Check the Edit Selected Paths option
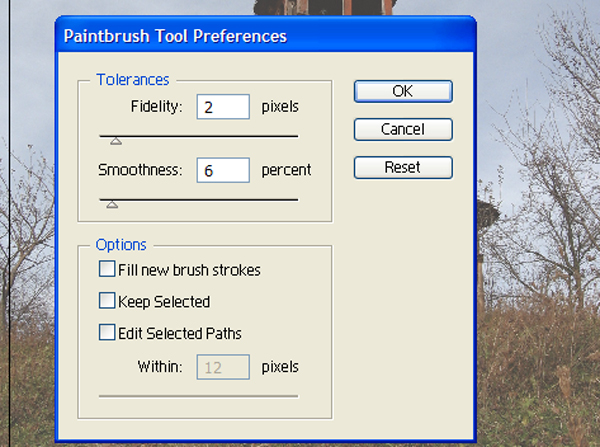The height and width of the screenshot is (447, 600). (107, 332)
